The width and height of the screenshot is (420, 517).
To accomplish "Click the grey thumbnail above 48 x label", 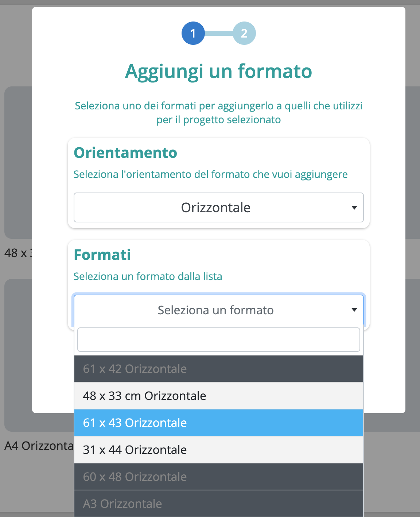I will coord(18,162).
